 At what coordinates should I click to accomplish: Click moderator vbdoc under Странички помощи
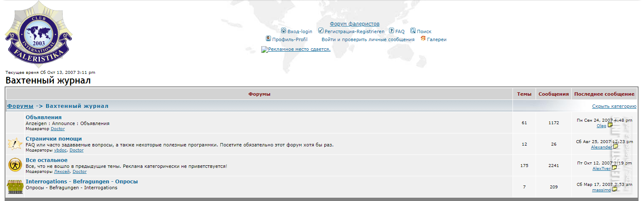60,150
